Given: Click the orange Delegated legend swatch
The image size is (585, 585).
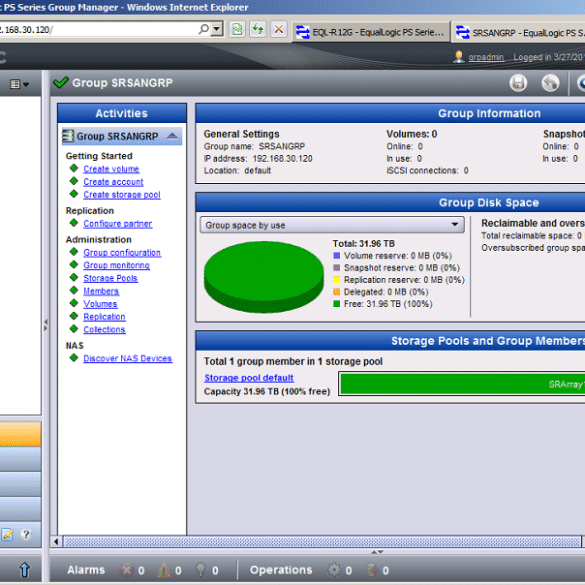Looking at the screenshot, I should pyautogui.click(x=337, y=292).
